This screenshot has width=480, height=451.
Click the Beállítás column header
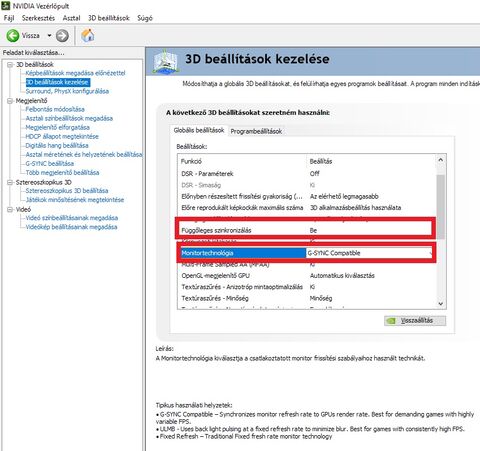pos(371,161)
